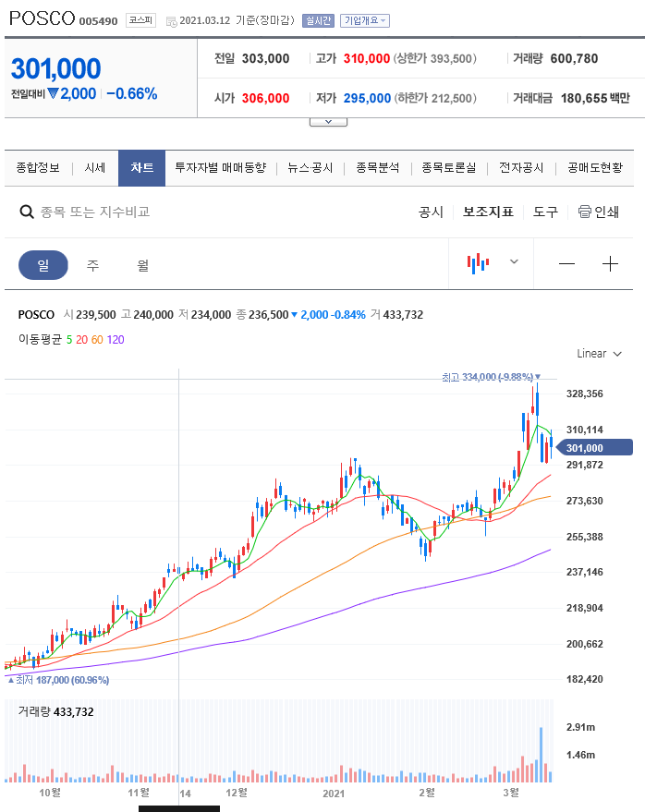
Task: Open the 도구 tools menu
Action: (545, 212)
